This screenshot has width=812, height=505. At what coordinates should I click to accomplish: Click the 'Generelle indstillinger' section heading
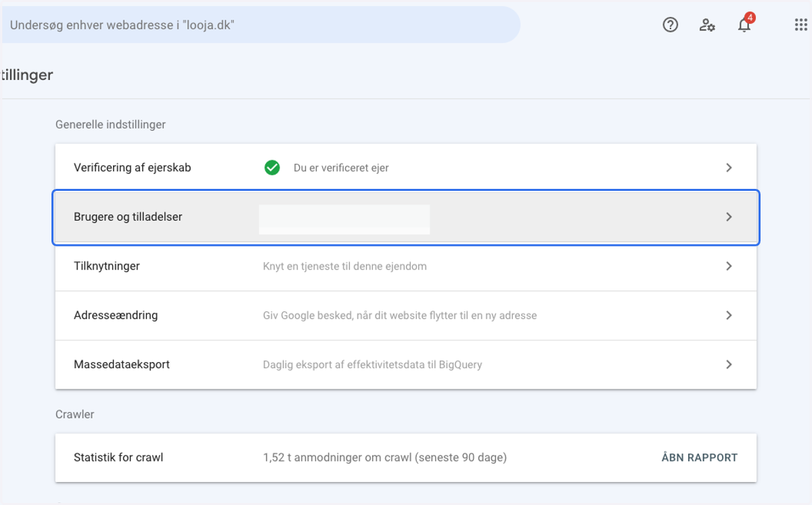click(111, 125)
